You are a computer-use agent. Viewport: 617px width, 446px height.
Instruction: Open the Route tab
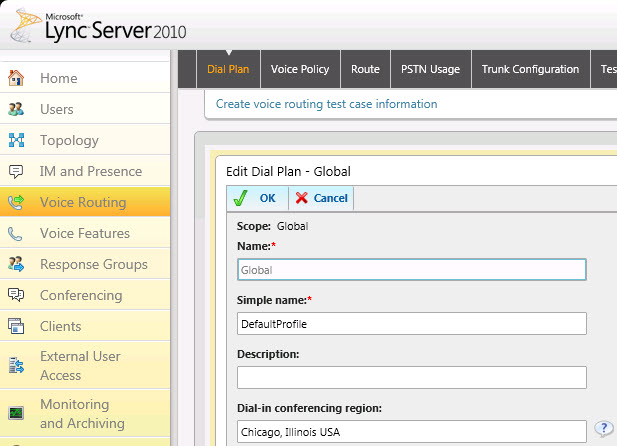pyautogui.click(x=365, y=69)
